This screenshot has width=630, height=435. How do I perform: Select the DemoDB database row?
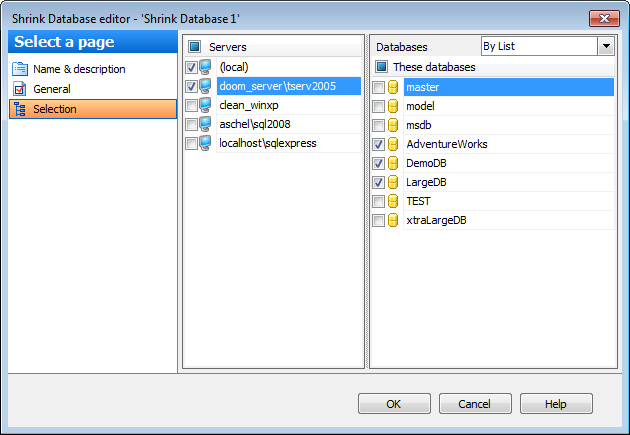coord(509,163)
